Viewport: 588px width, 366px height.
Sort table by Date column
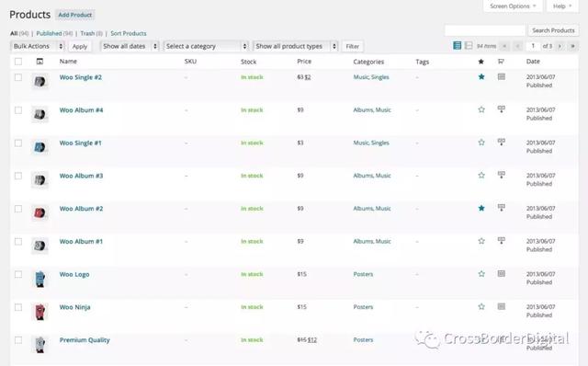[x=533, y=62]
